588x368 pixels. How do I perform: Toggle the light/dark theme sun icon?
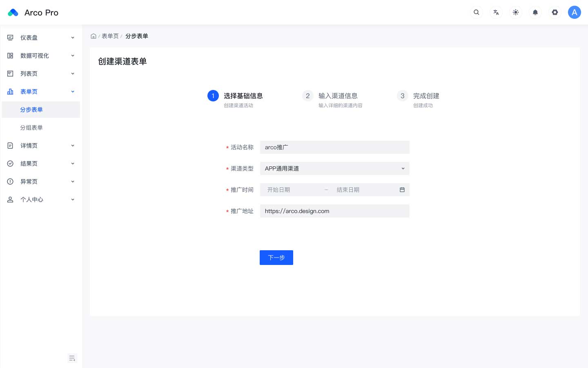516,12
